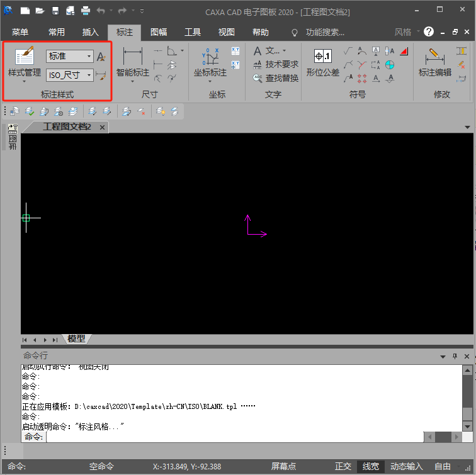This screenshot has height=475, width=476.
Task: Select the surface roughness checkmark symbol icon
Action: (x=348, y=51)
